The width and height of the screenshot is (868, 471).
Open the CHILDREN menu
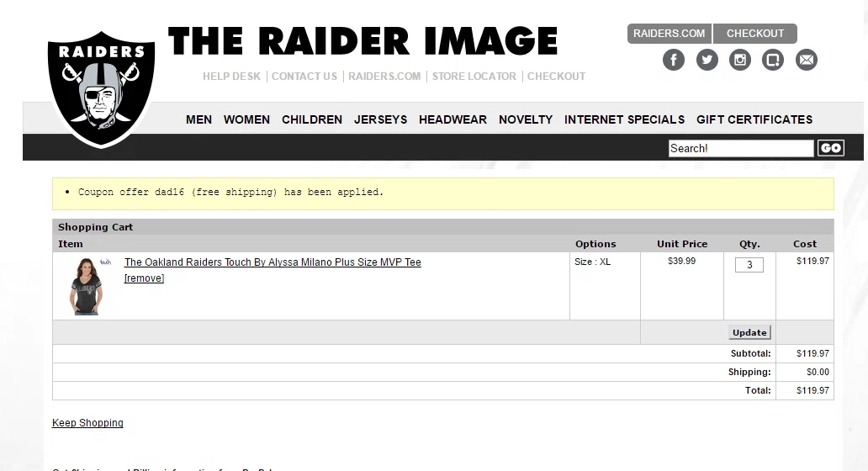point(312,119)
